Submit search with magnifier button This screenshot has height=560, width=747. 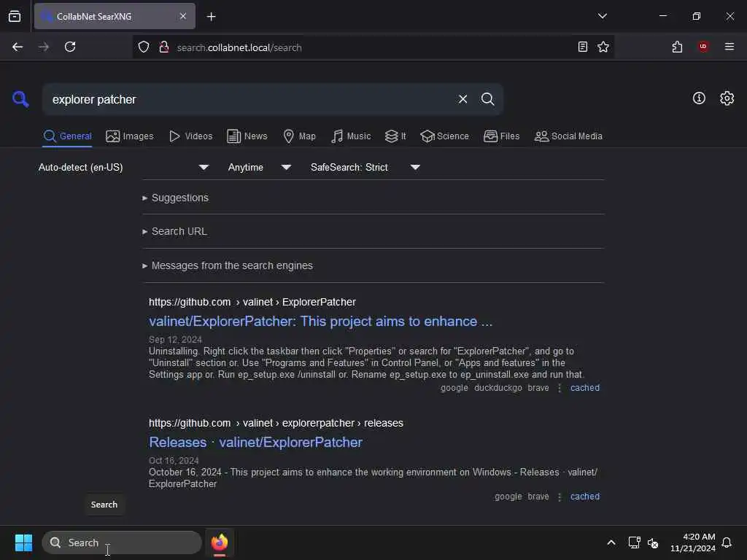click(487, 99)
